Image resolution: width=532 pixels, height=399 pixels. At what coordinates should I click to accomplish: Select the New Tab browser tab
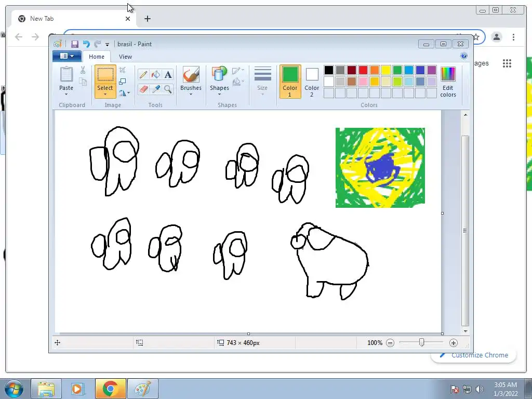73,19
